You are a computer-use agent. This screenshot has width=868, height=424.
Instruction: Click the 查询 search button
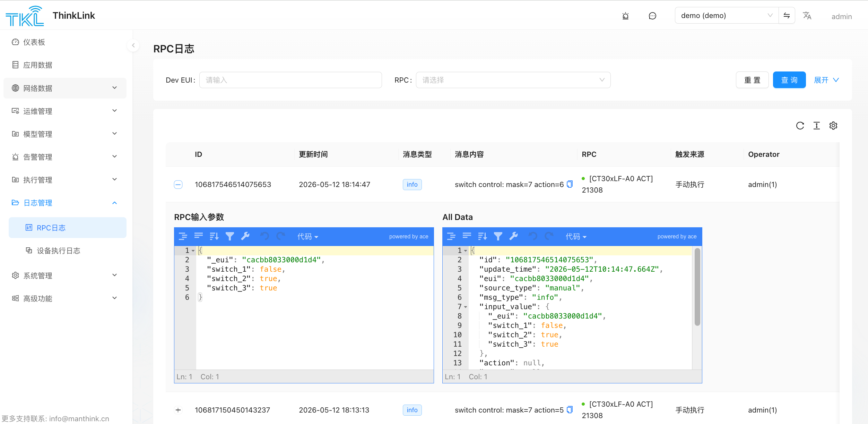tap(789, 80)
